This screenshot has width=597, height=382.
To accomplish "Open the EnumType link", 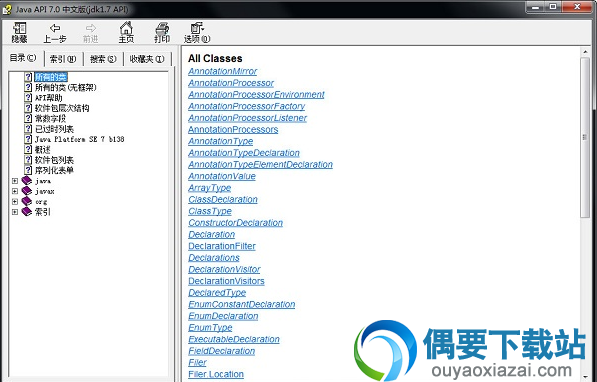I will click(210, 328).
